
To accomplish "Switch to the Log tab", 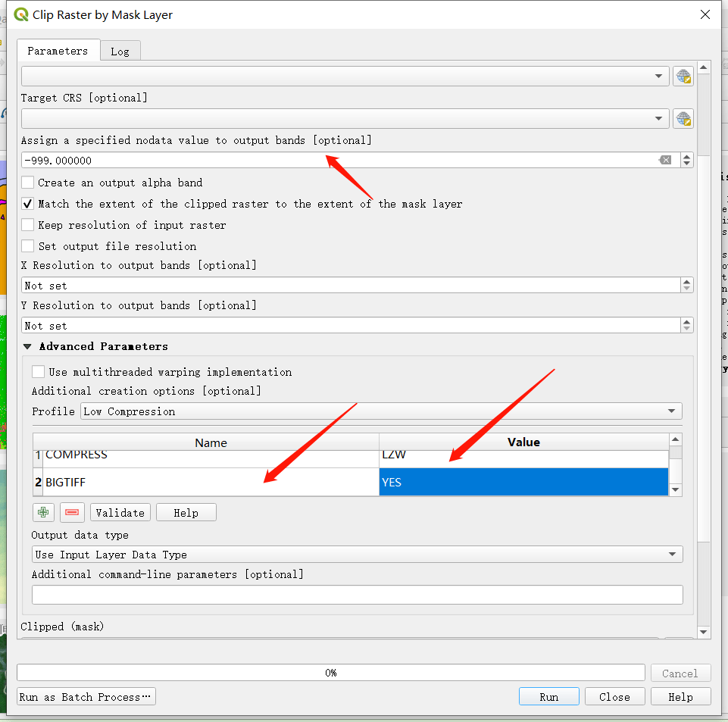I will click(120, 51).
